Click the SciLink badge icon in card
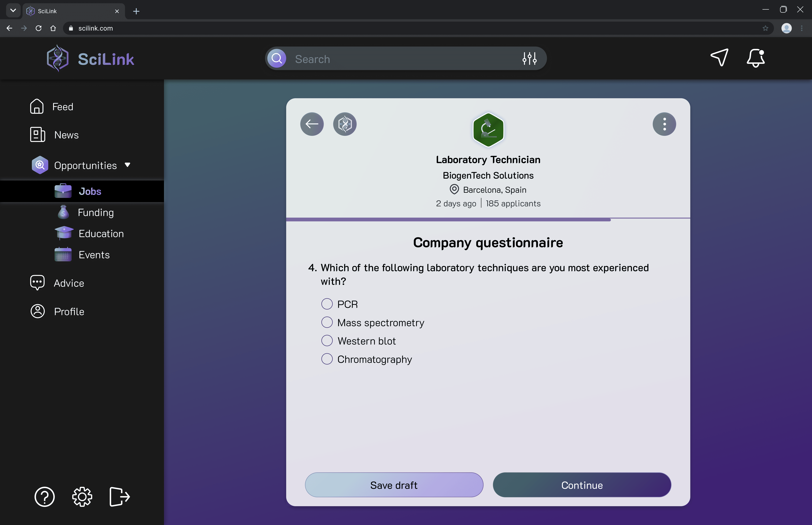812x525 pixels. tap(345, 124)
